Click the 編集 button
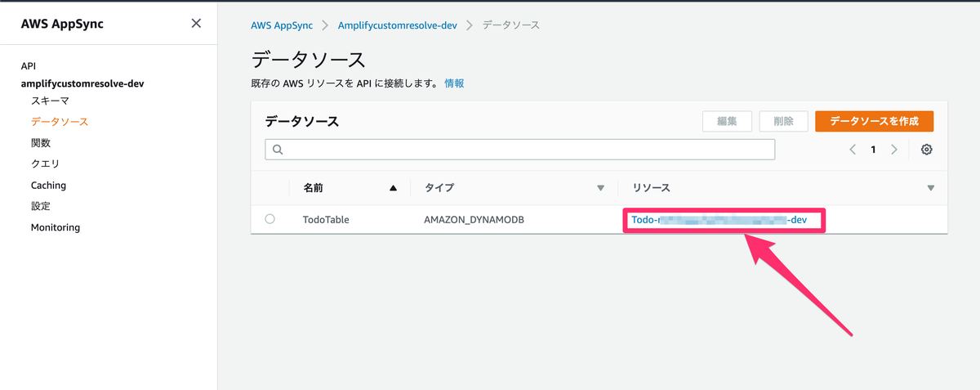 coord(728,121)
